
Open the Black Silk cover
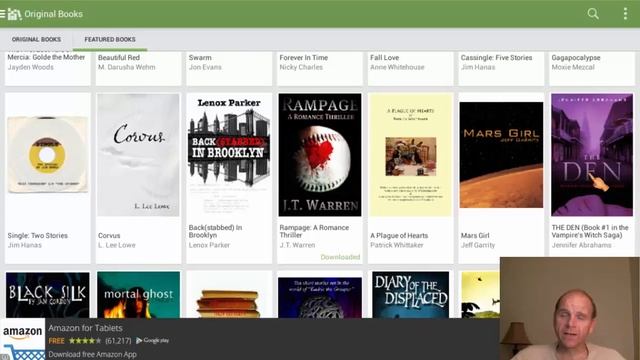point(47,295)
